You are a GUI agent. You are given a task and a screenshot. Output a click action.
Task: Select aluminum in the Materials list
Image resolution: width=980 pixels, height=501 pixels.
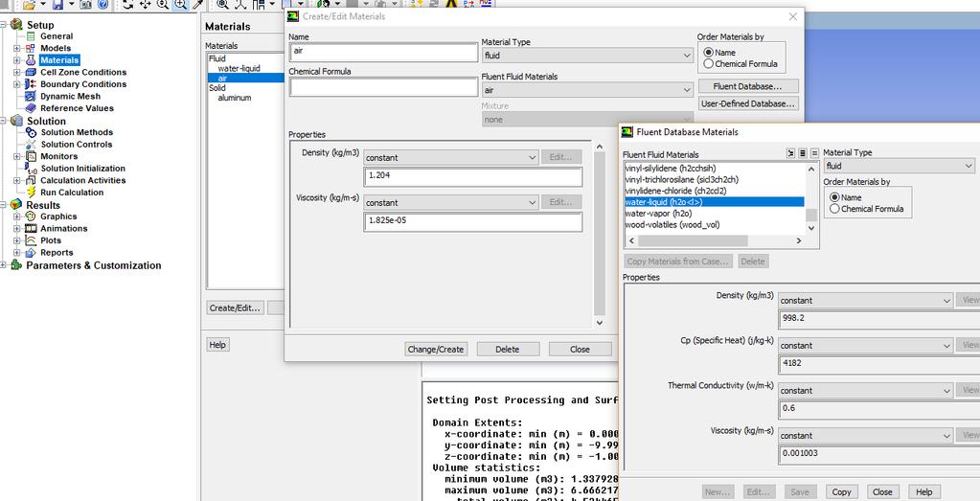click(235, 98)
